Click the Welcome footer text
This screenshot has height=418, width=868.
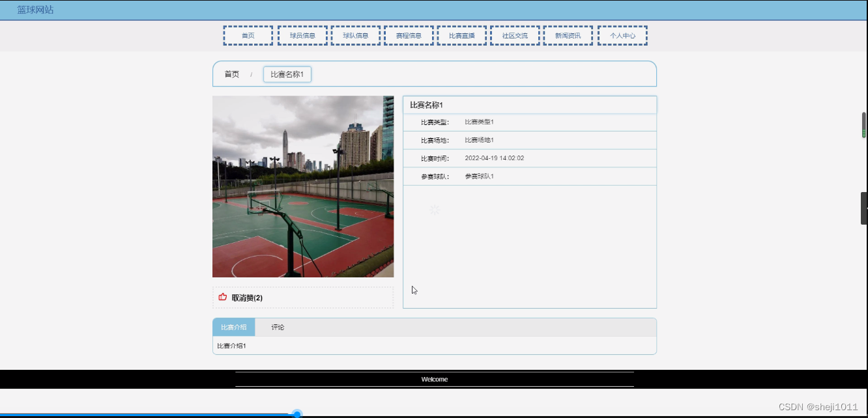[x=434, y=379]
